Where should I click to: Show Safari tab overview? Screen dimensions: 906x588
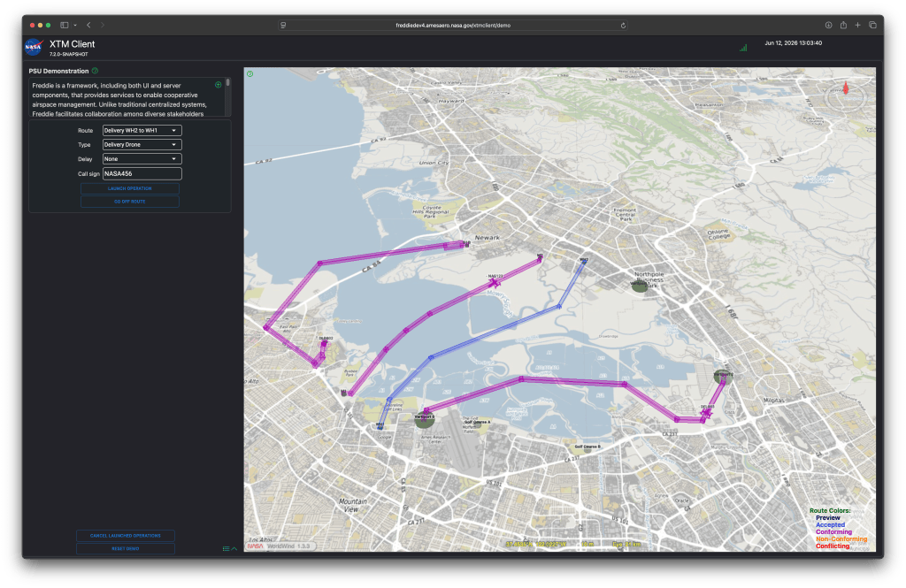tap(872, 26)
